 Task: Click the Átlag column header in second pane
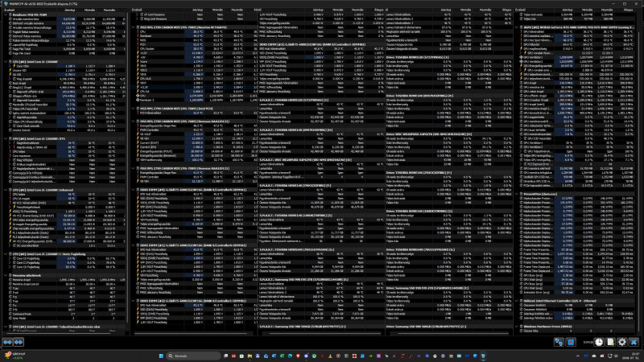point(257,10)
